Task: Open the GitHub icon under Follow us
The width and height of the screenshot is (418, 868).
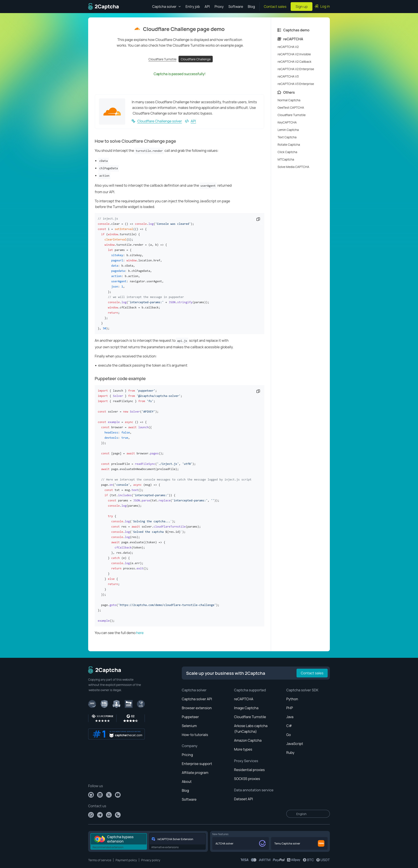Action: (91, 795)
